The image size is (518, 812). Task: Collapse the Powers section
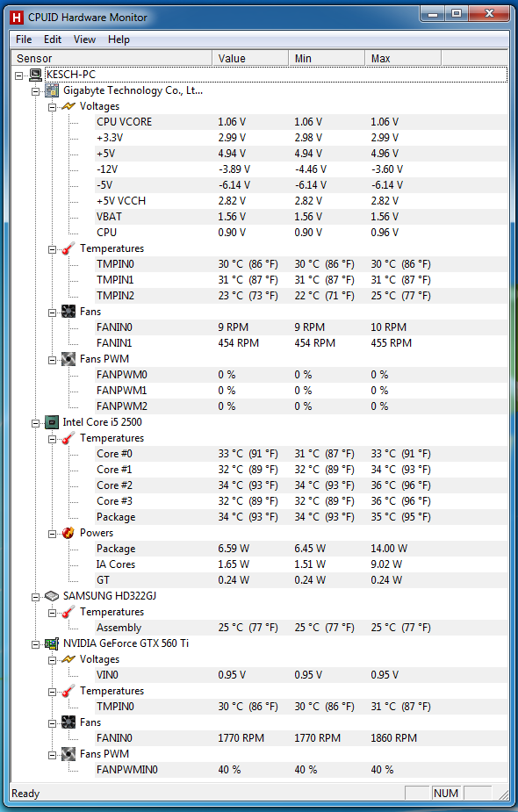[x=53, y=534]
